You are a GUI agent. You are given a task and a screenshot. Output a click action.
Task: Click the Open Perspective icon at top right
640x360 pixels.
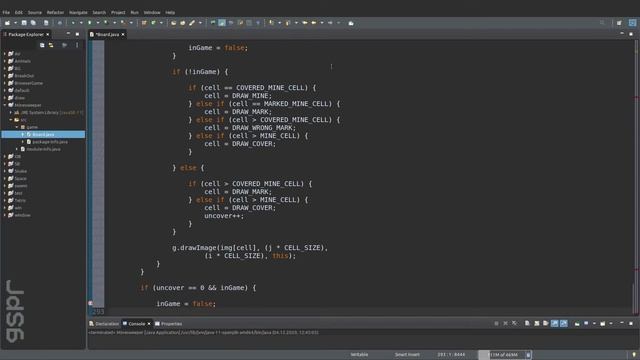click(x=619, y=23)
